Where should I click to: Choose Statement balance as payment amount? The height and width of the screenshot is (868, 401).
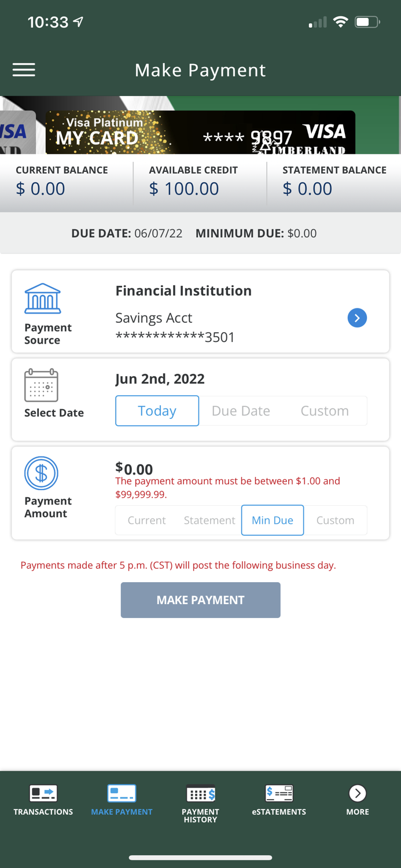209,520
